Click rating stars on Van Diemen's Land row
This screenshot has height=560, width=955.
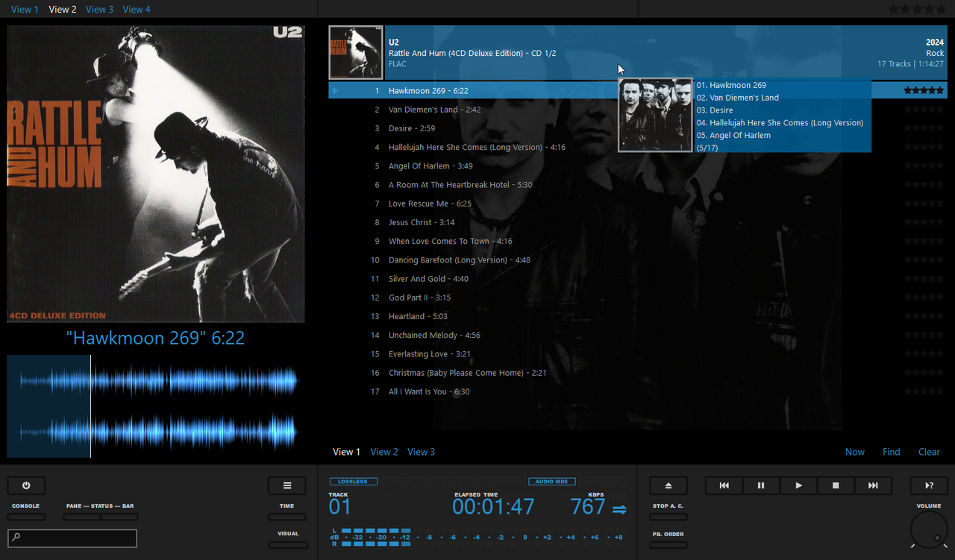click(x=924, y=110)
